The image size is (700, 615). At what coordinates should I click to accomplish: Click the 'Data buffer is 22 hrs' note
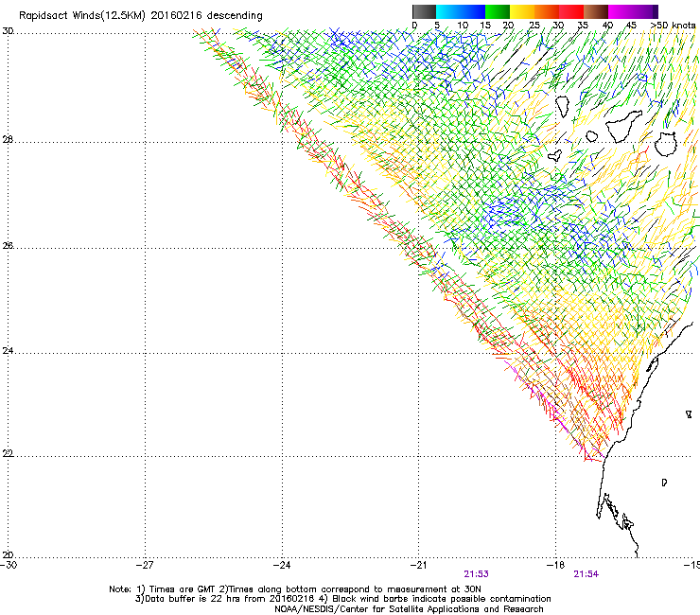(342, 599)
